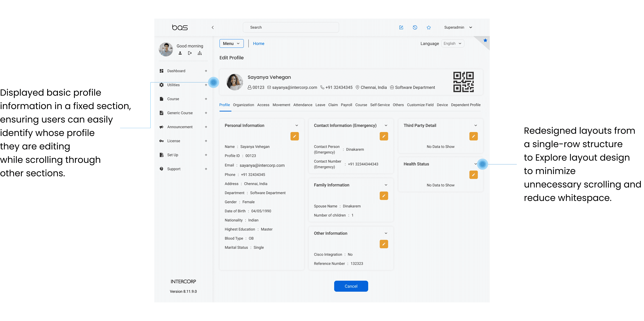Collapse the Family Information section chevron
Viewport: 644px width, 321px height.
click(x=386, y=185)
